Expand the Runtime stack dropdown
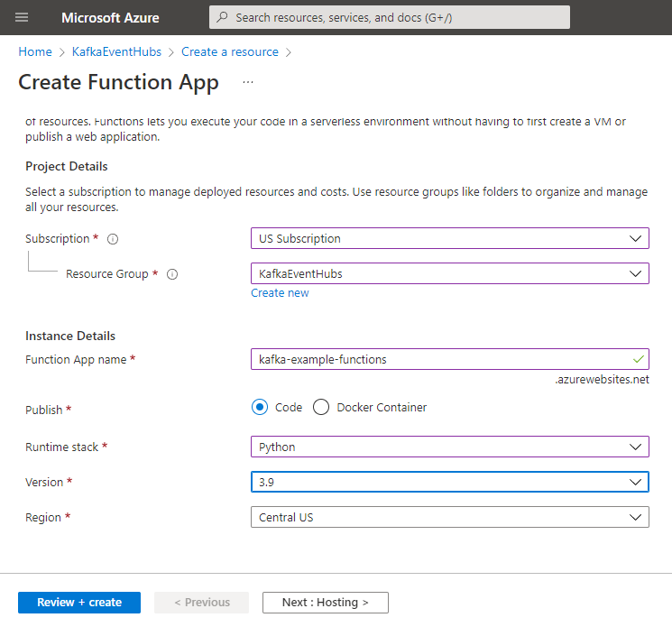The width and height of the screenshot is (672, 627). point(449,447)
